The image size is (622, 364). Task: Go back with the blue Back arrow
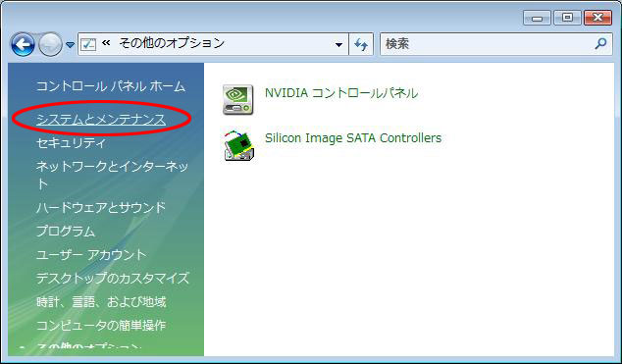tap(23, 44)
